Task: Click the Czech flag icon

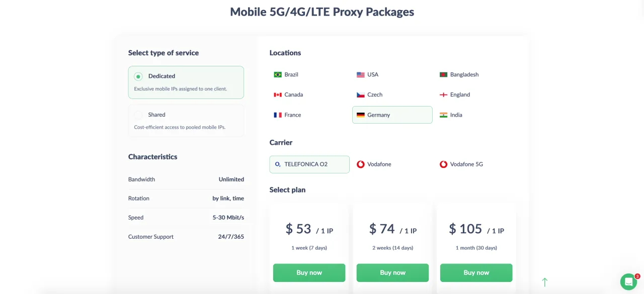Action: [361, 94]
